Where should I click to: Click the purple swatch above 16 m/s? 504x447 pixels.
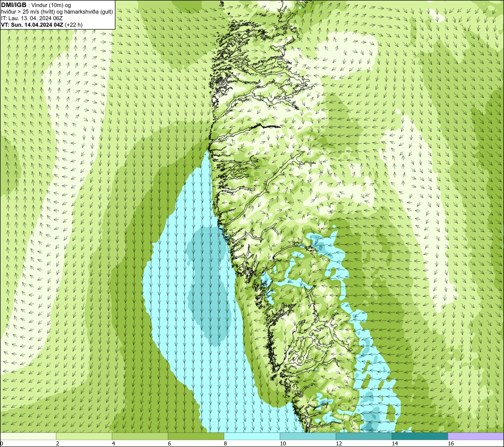(x=476, y=436)
